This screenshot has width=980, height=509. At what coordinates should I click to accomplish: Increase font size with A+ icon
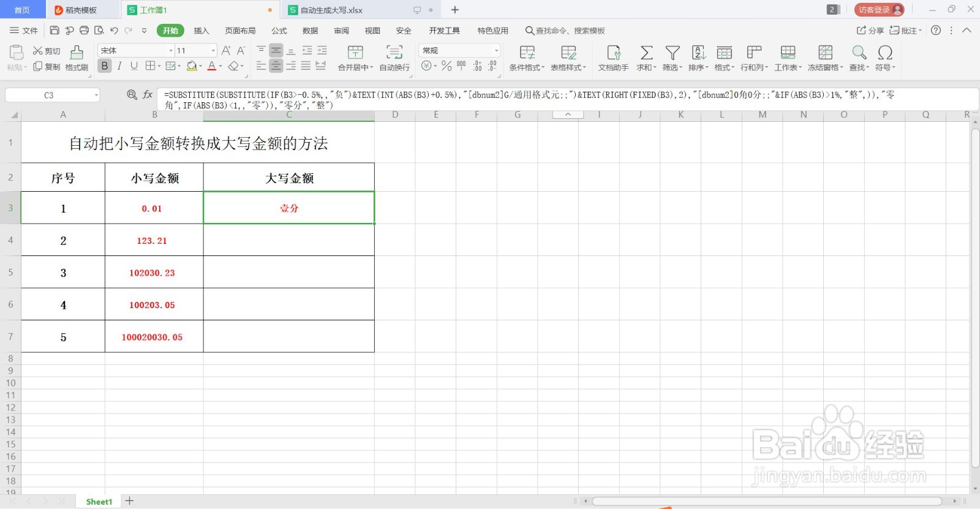point(226,51)
